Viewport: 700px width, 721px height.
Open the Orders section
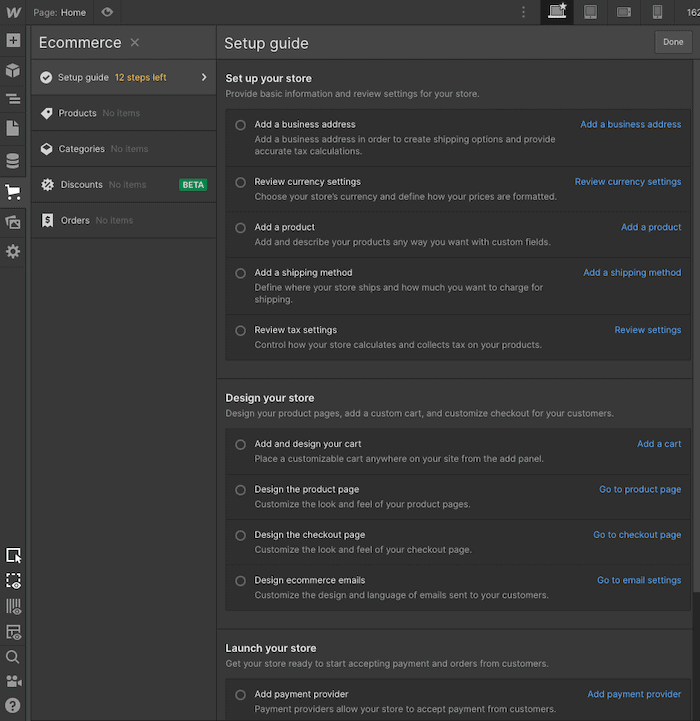coord(124,220)
